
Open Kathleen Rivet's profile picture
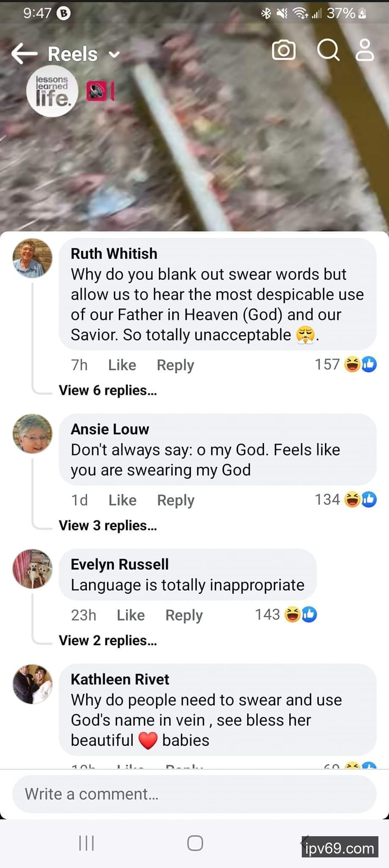click(33, 684)
